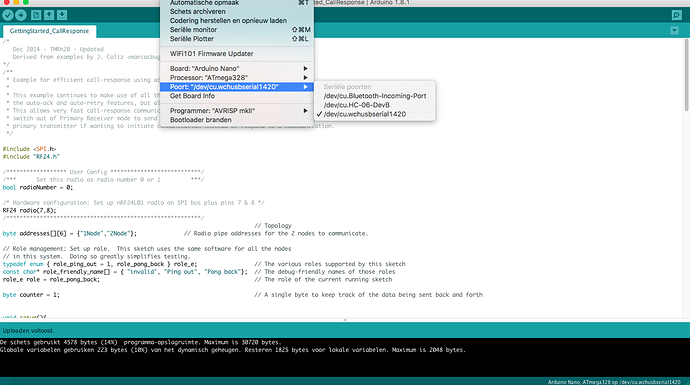
Task: Expand the Processor: "ATmega328" submenu
Action: pyautogui.click(x=237, y=77)
